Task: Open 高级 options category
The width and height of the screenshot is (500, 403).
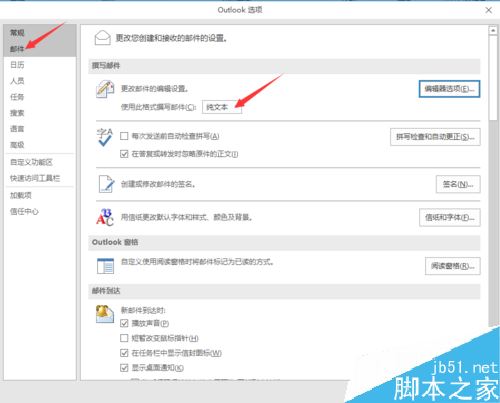Action: pos(40,145)
